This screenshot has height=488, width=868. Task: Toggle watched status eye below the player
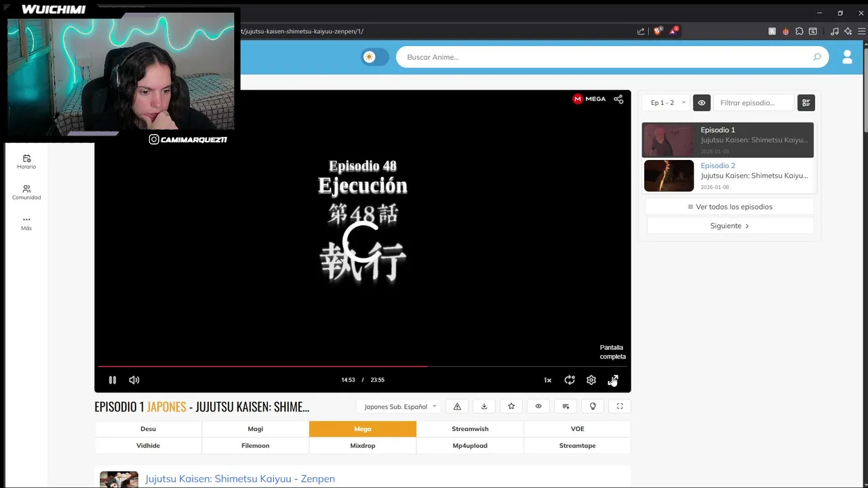point(538,407)
